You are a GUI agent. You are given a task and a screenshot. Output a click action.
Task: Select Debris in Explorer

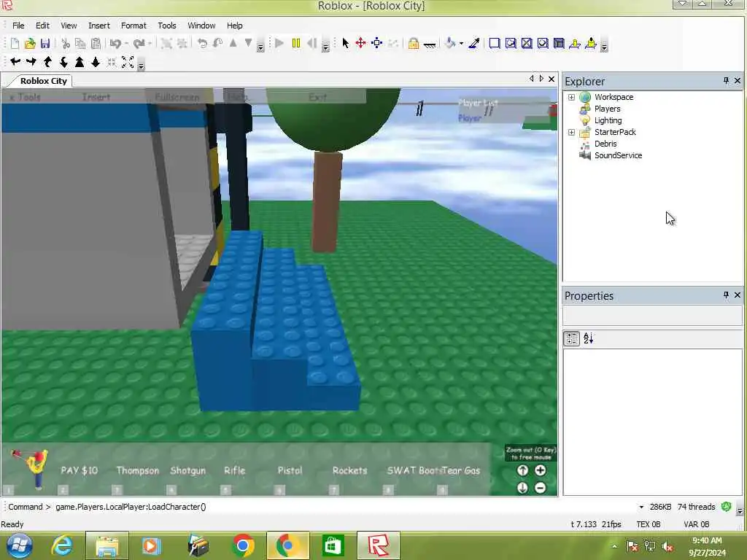[x=605, y=144]
